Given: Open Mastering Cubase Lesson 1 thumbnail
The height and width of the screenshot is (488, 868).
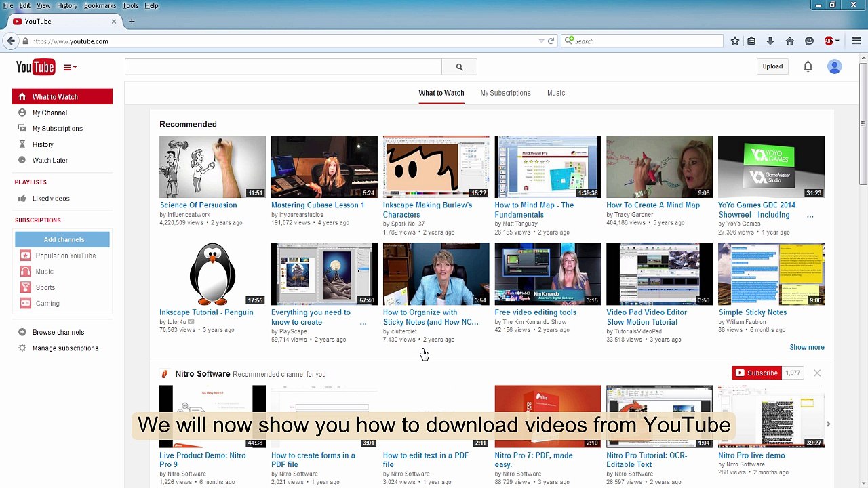Looking at the screenshot, I should (x=324, y=167).
